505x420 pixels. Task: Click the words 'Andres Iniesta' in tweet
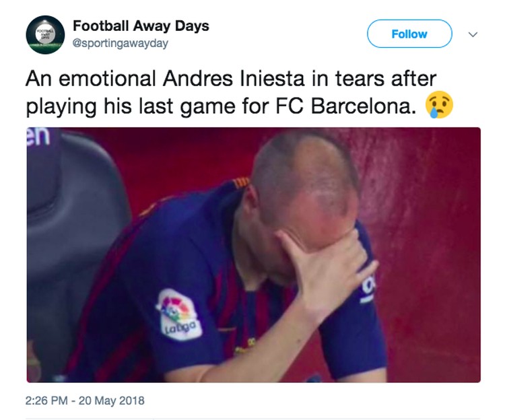[233, 79]
